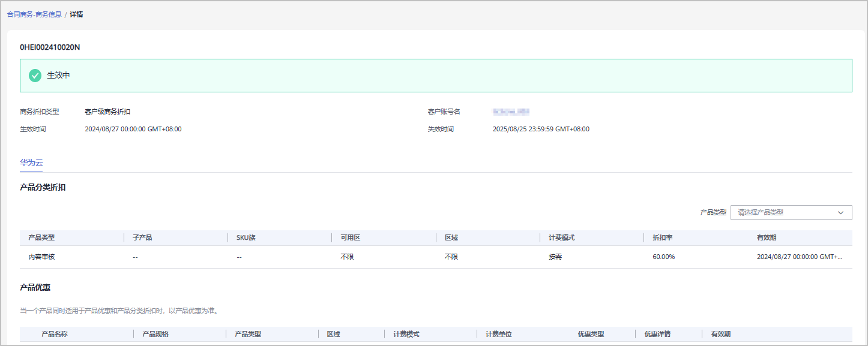Screen dimensions: 868x346
Task: Click the green checkmark status icon
Action: click(35, 76)
